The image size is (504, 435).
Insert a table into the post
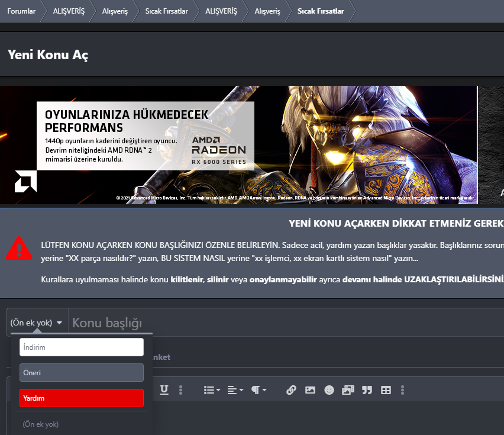[386, 390]
